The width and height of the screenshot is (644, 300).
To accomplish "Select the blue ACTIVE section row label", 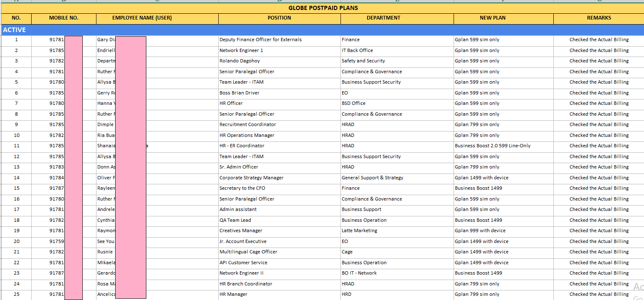I will (15, 30).
